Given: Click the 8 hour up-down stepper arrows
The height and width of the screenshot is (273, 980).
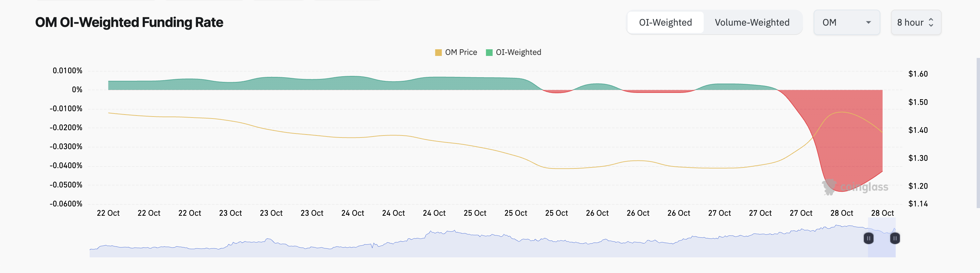Looking at the screenshot, I should pos(931,22).
